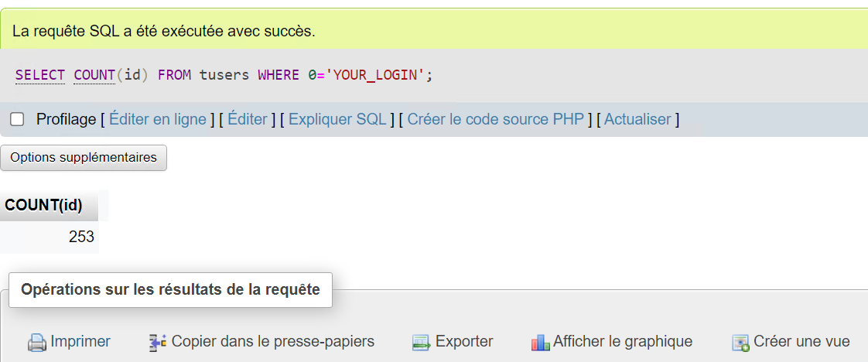This screenshot has height=362, width=868.
Task: Click the SELECT keyword in query
Action: click(40, 74)
